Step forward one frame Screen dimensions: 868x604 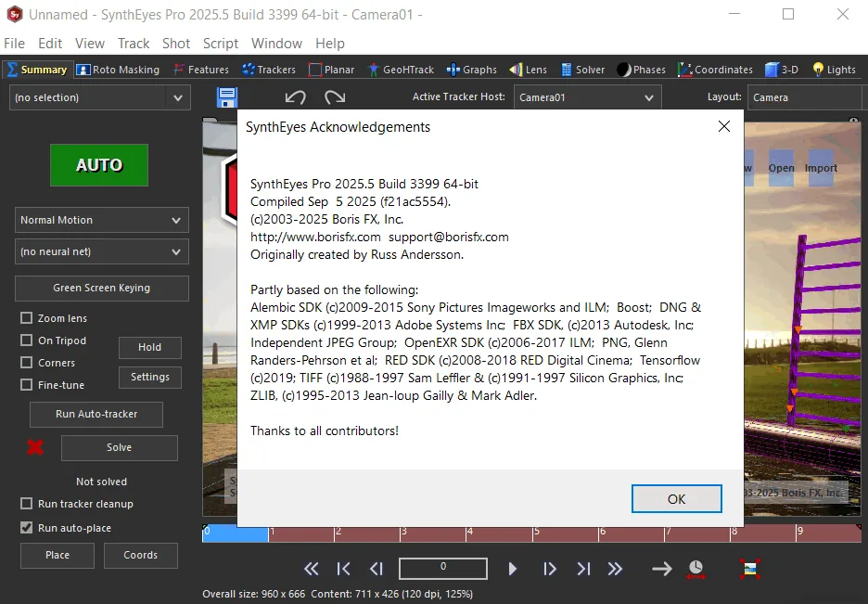(x=549, y=569)
